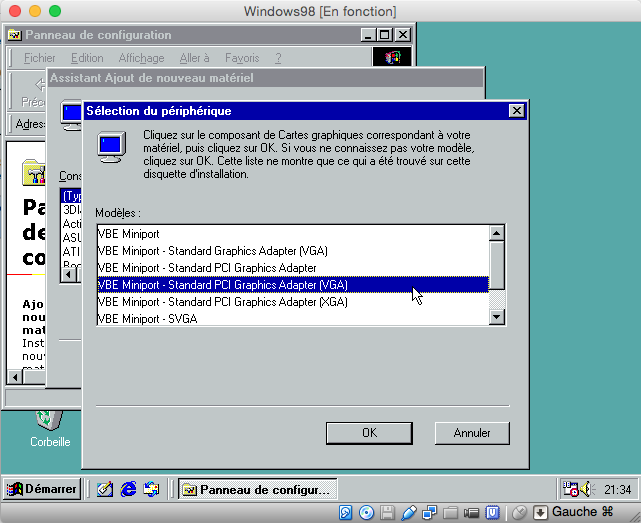Screen dimensions: 641x523
Task: Open Edition menu in Panneau de configuration
Action: [87, 58]
